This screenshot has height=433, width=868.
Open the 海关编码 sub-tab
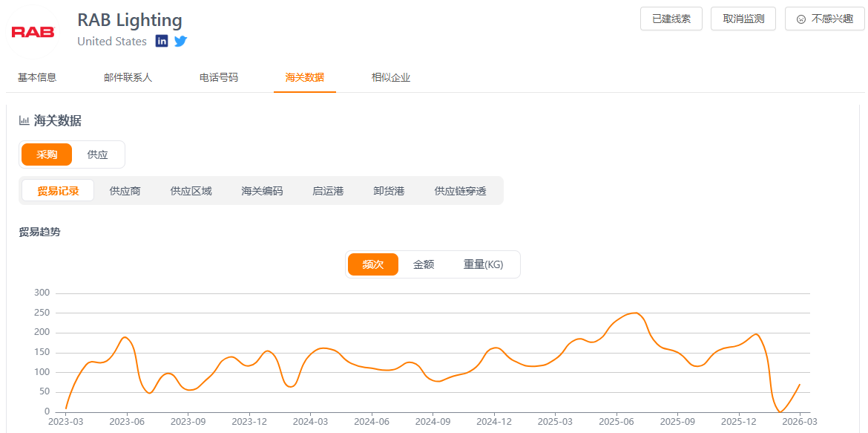click(262, 192)
